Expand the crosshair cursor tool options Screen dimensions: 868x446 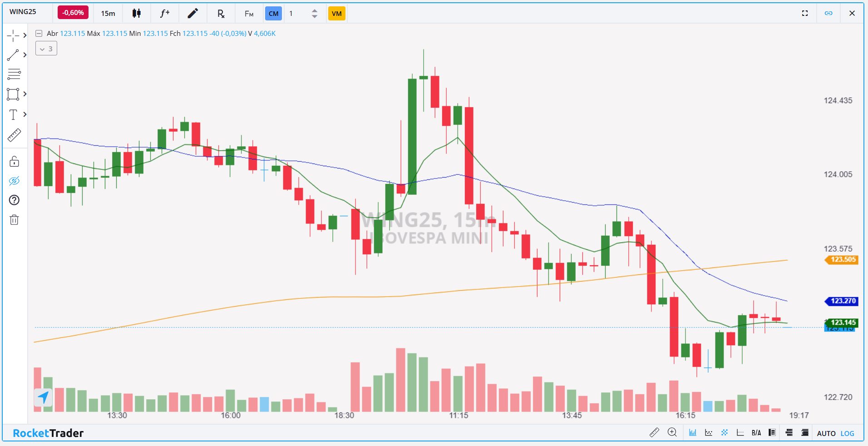click(25, 35)
